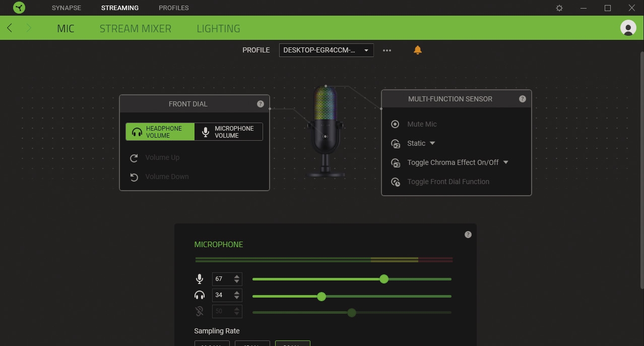This screenshot has width=644, height=346.
Task: Click the MULTI-FUNCTION SENSOR panel title
Action: (x=450, y=99)
